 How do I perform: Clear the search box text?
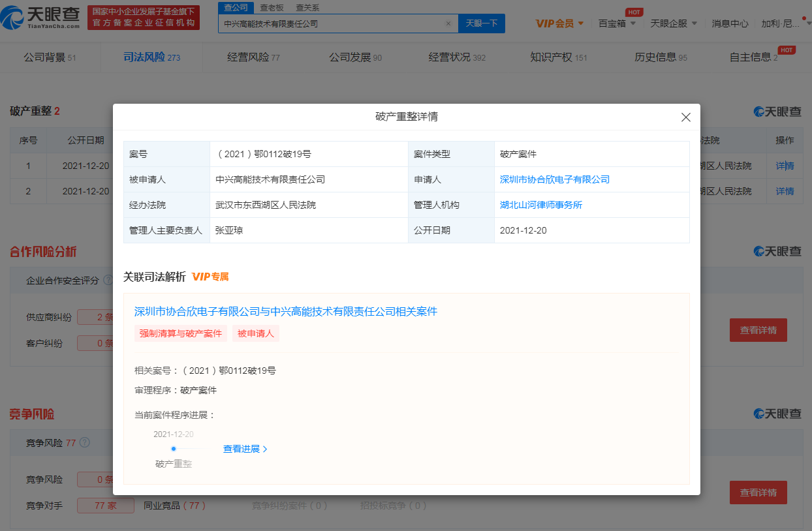coord(448,23)
